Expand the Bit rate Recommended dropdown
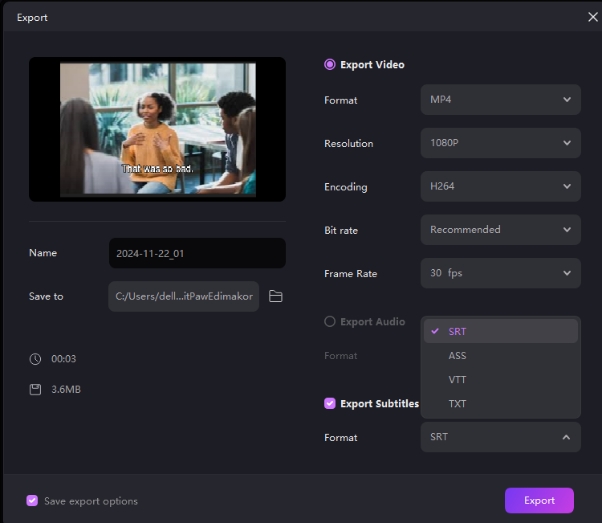The width and height of the screenshot is (602, 523). 500,230
